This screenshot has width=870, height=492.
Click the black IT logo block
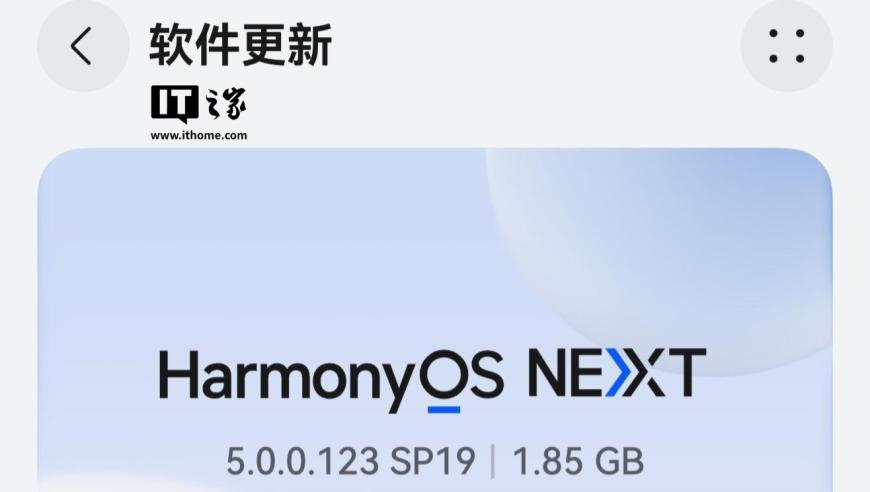pos(174,104)
